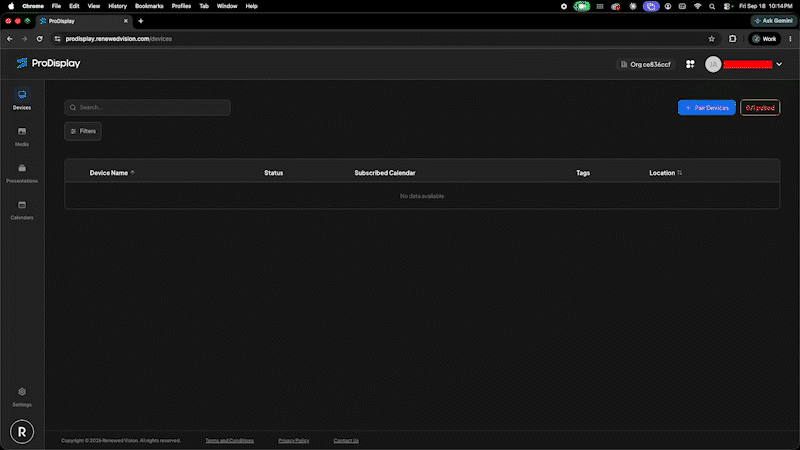Open the File menu
Image resolution: width=800 pixels, height=450 pixels.
(x=56, y=6)
